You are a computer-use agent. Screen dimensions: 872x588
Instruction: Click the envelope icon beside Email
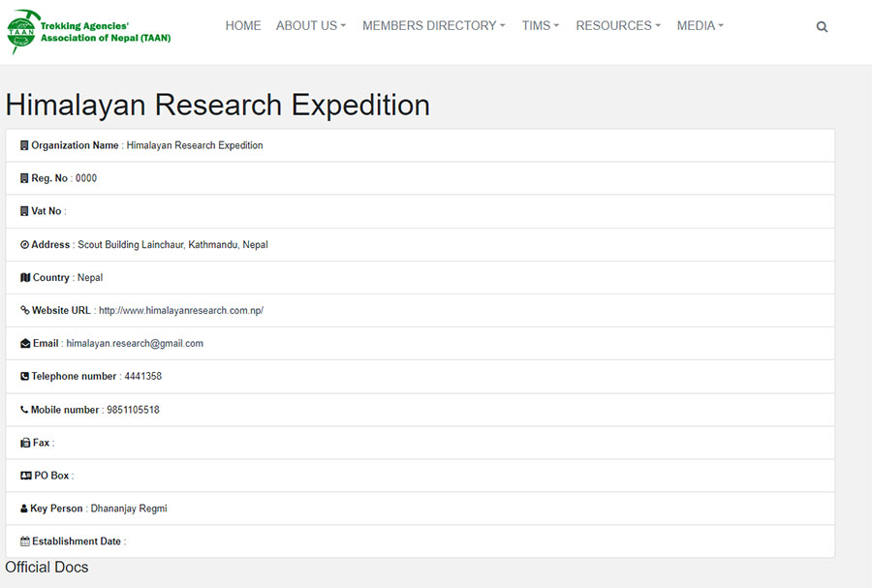coord(25,344)
